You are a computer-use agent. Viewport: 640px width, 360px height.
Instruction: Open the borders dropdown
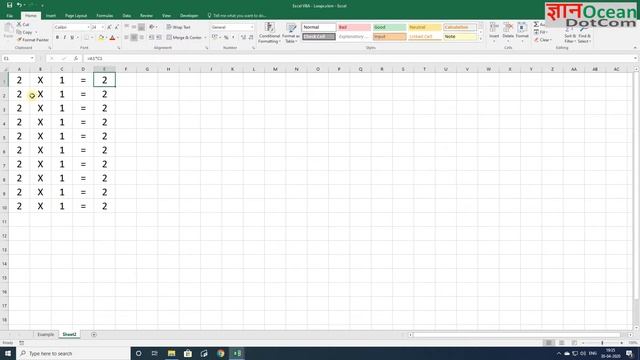coord(92,38)
